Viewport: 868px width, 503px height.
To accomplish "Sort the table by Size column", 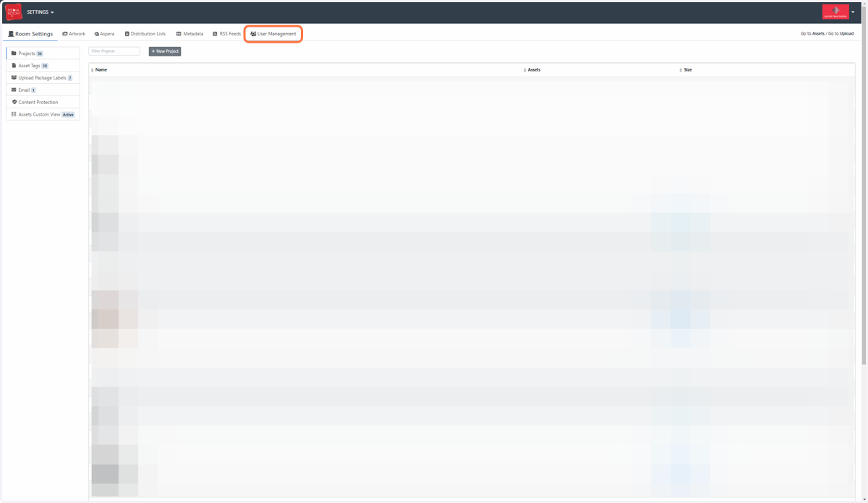I will pyautogui.click(x=686, y=70).
